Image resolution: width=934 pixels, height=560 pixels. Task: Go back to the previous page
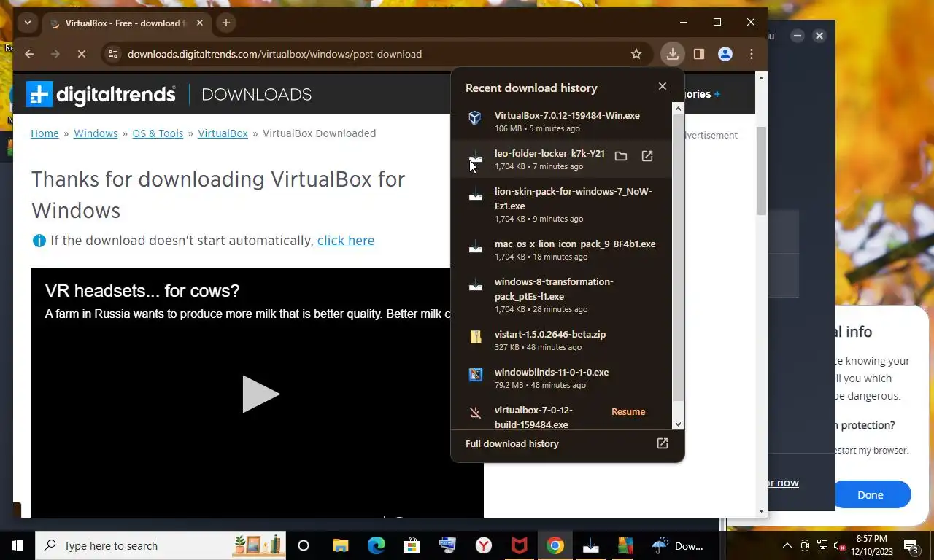tap(29, 54)
